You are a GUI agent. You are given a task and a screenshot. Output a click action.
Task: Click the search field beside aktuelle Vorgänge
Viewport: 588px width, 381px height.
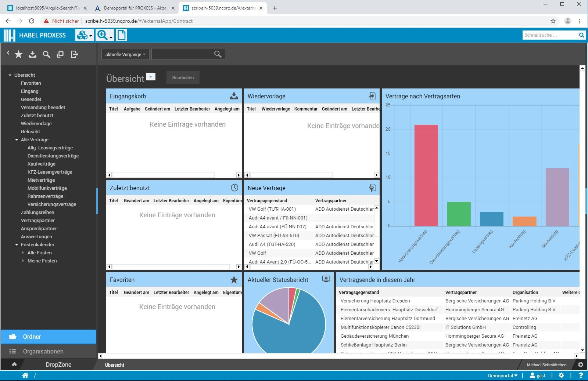tap(183, 54)
